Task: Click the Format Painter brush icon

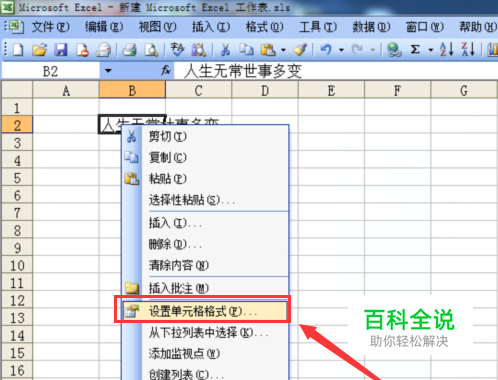Action: [x=300, y=50]
